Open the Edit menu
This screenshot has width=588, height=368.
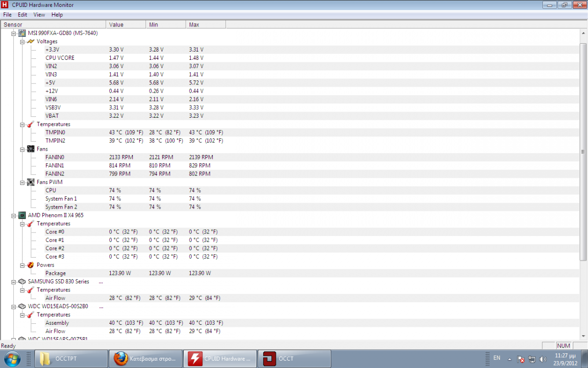23,15
